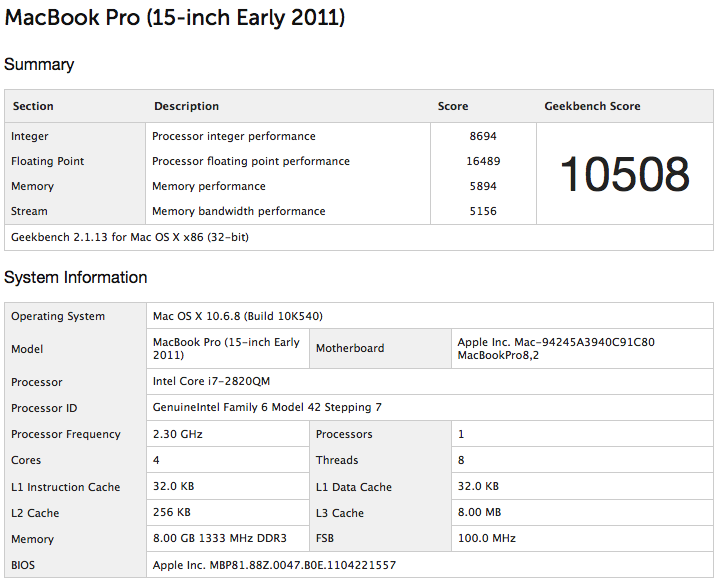Select the 'Summary' heading
The image size is (721, 585).
pyautogui.click(x=39, y=64)
